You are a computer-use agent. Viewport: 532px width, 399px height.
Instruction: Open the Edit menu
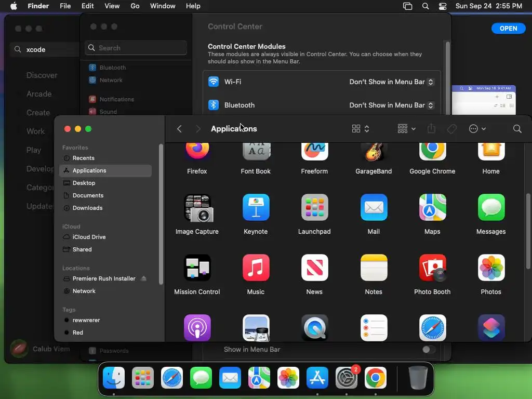click(87, 6)
